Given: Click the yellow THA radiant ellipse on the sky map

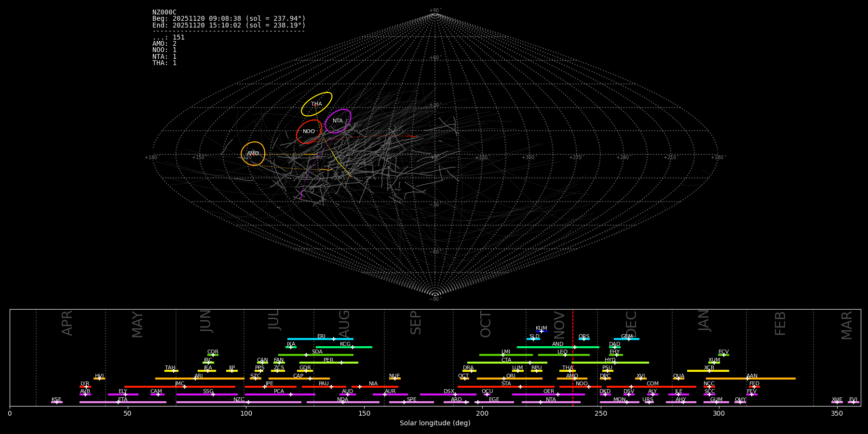Looking at the screenshot, I should coord(317,104).
